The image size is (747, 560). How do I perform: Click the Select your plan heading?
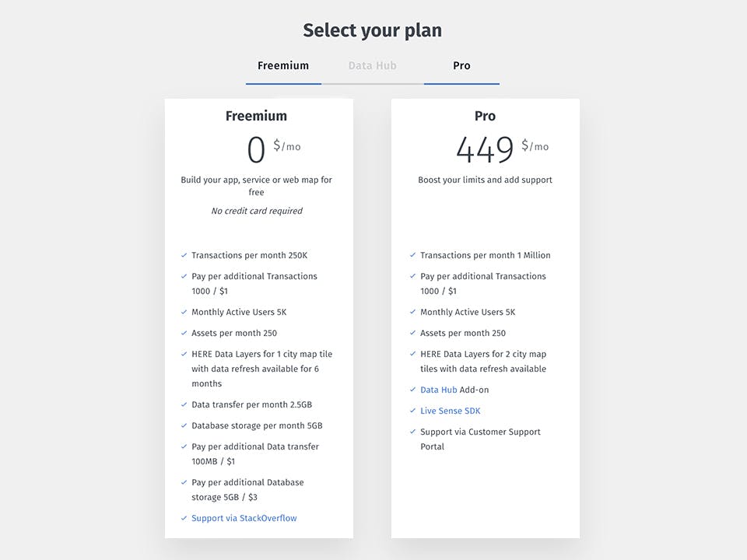(x=373, y=30)
